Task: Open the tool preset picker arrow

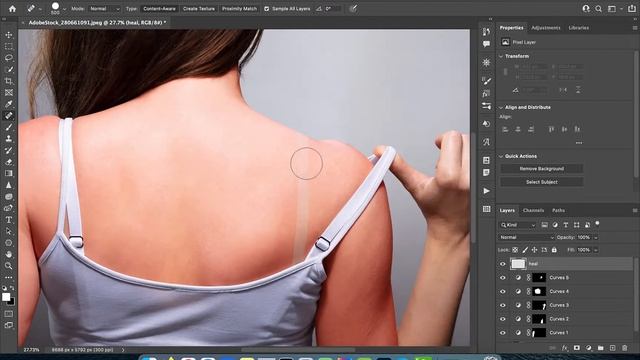Action: click(40, 9)
